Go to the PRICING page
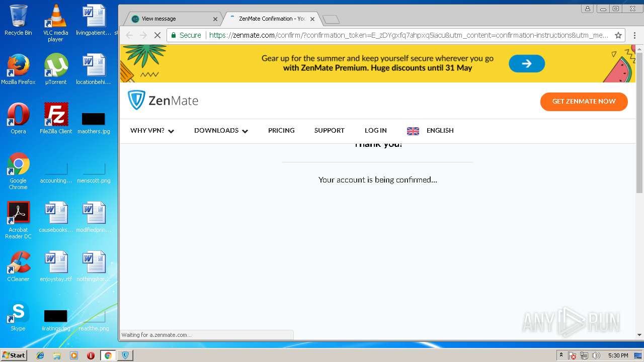The image size is (644, 362). pyautogui.click(x=281, y=131)
